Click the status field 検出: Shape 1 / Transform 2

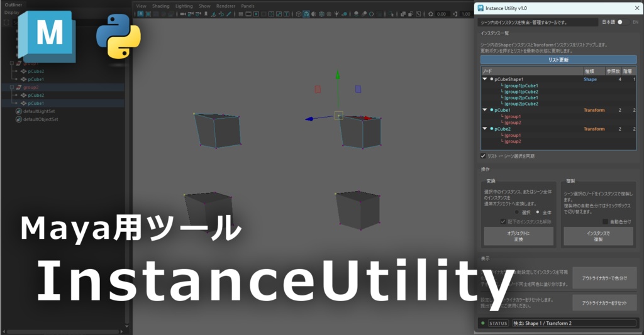pos(574,323)
